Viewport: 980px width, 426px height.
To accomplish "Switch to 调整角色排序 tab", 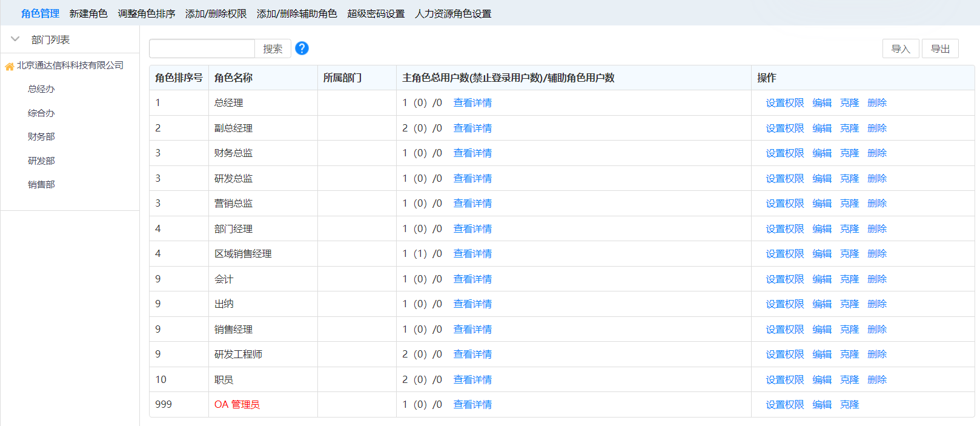I will pos(147,13).
